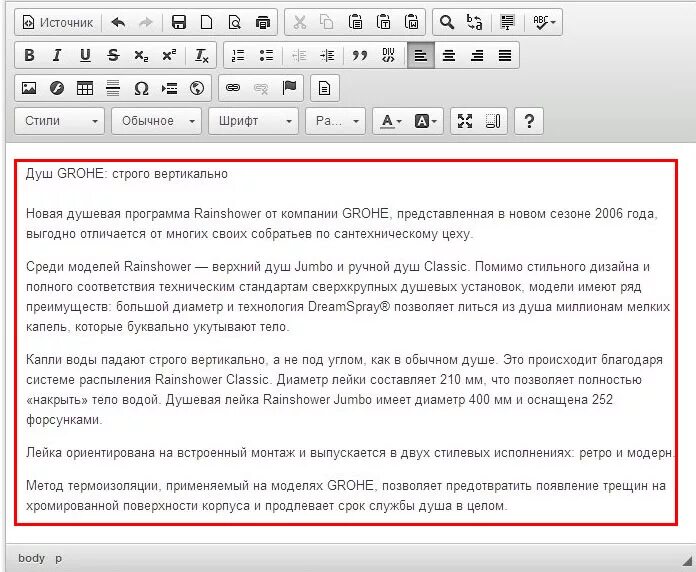Choose the text color
The image size is (696, 572).
[391, 121]
